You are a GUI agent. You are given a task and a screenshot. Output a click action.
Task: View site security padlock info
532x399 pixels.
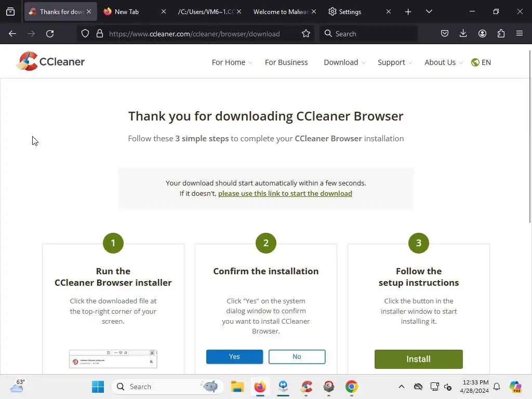pyautogui.click(x=99, y=34)
